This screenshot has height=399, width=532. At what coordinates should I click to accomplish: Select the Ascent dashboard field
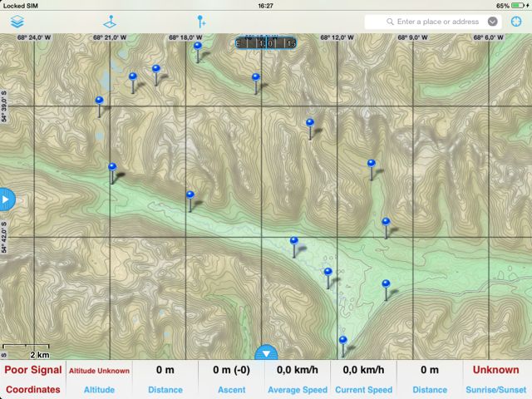232,379
